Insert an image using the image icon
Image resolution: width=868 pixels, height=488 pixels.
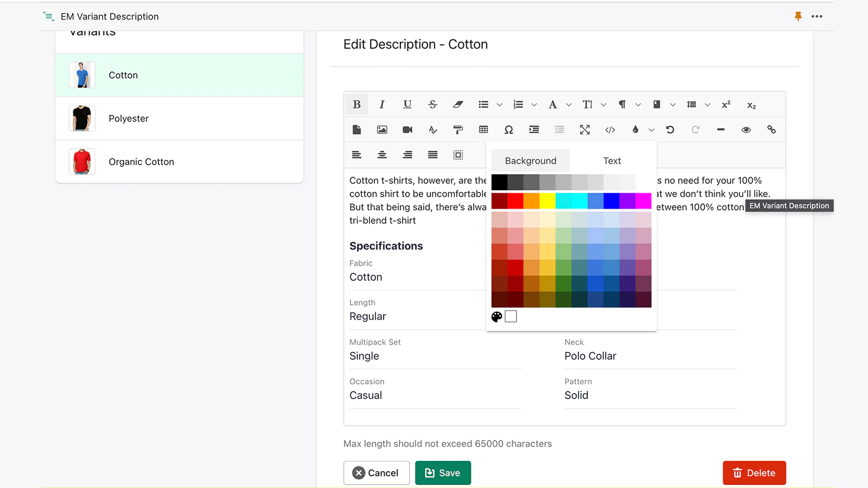point(382,130)
